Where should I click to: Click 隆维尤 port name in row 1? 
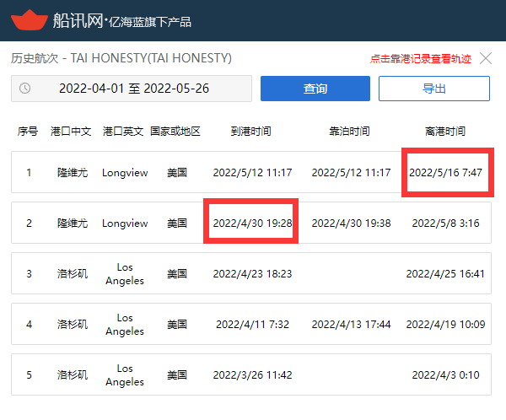pyautogui.click(x=73, y=173)
